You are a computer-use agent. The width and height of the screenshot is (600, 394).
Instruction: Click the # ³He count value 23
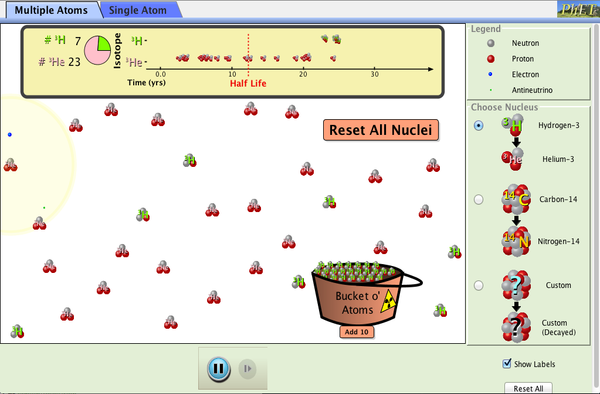point(74,62)
